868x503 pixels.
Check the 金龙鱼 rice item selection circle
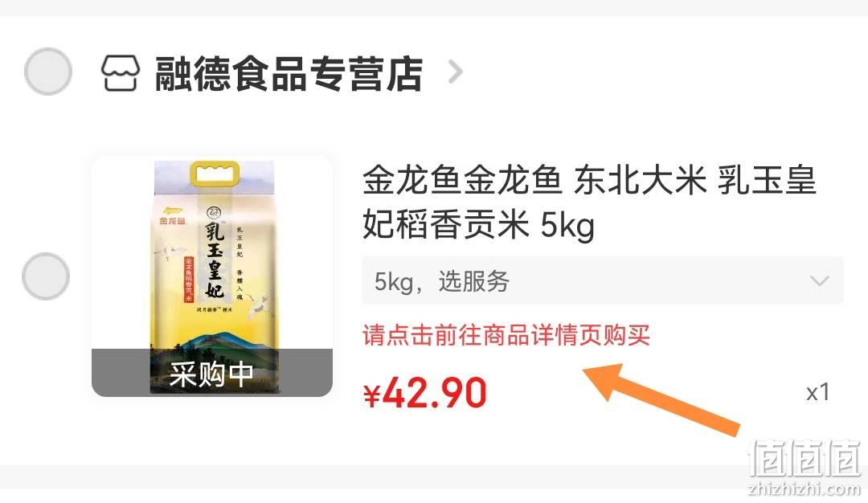pyautogui.click(x=46, y=276)
